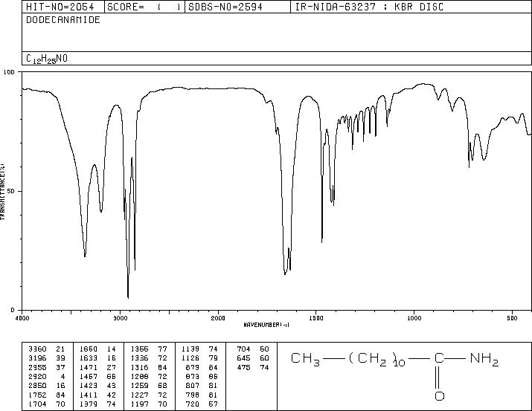Select the 1139 peak entry in table

coord(199,349)
